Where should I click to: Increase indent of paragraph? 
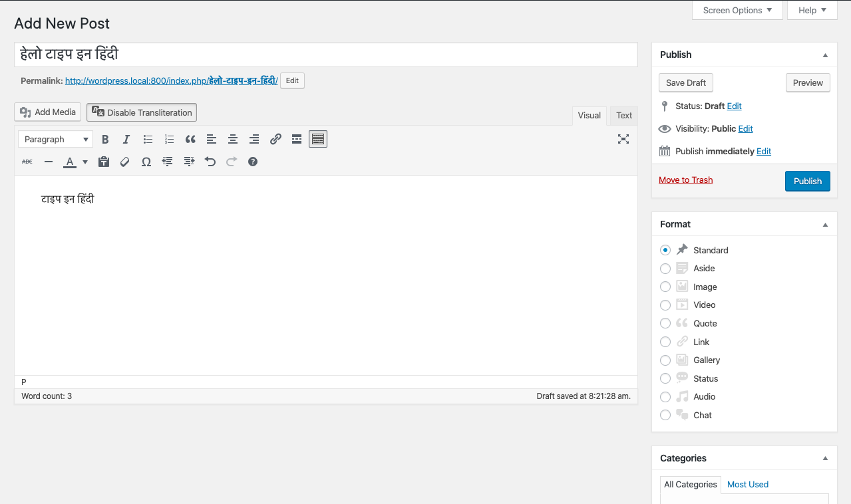189,162
